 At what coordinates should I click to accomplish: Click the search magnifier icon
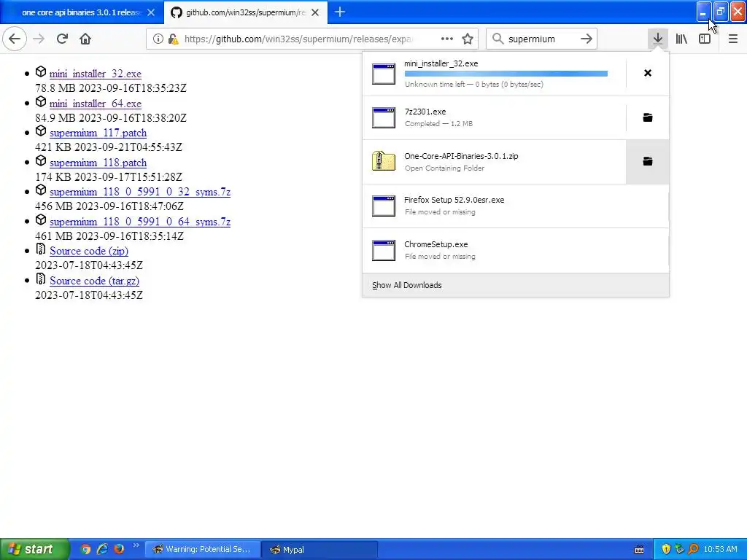click(x=498, y=39)
